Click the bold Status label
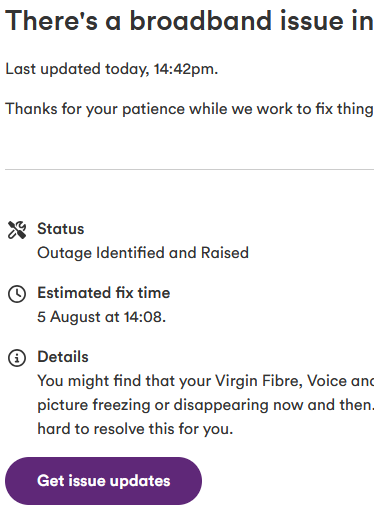The image size is (374, 530). 61,229
